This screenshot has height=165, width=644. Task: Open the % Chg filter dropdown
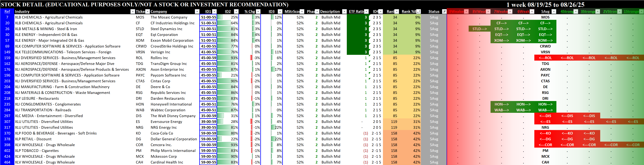pyautogui.click(x=258, y=11)
